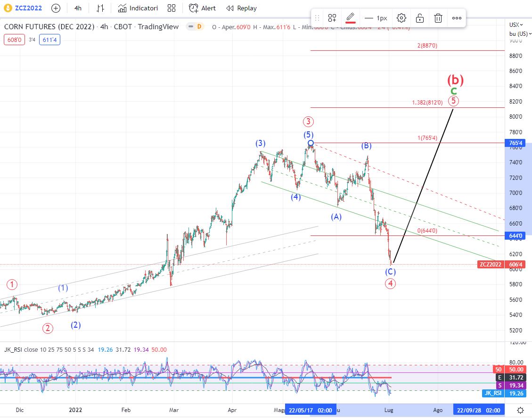Select the 0(644'0) Fibonacci level label

point(427,231)
